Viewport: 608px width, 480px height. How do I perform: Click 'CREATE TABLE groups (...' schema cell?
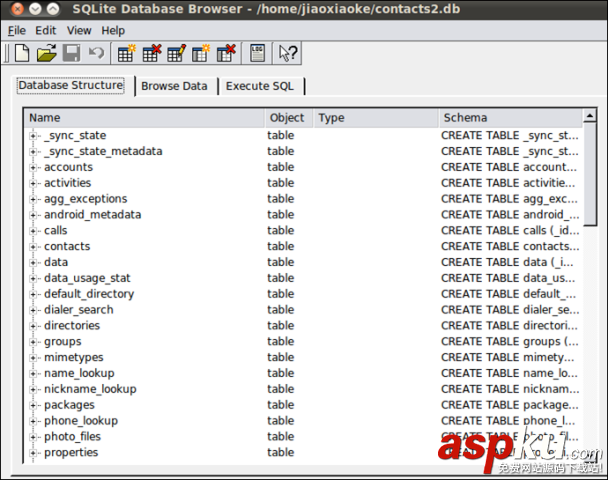(510, 342)
